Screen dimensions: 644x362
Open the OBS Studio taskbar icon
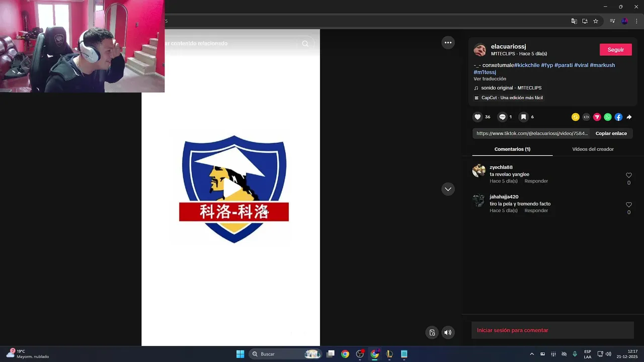click(360, 354)
